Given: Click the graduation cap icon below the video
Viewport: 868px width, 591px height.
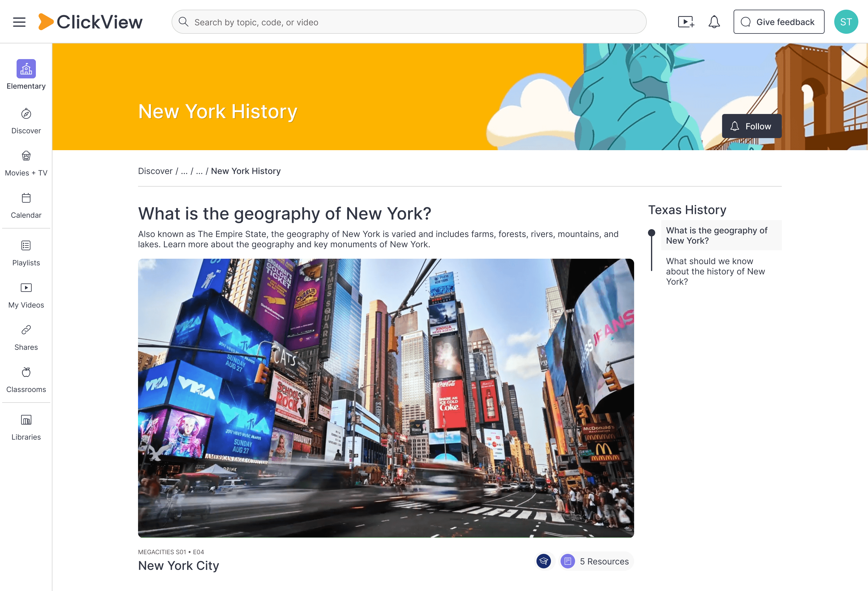Looking at the screenshot, I should [x=543, y=561].
